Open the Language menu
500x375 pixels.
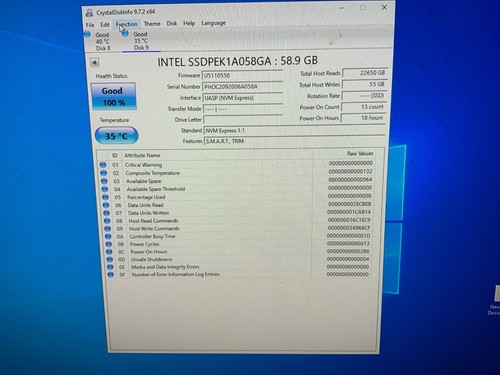[x=213, y=23]
